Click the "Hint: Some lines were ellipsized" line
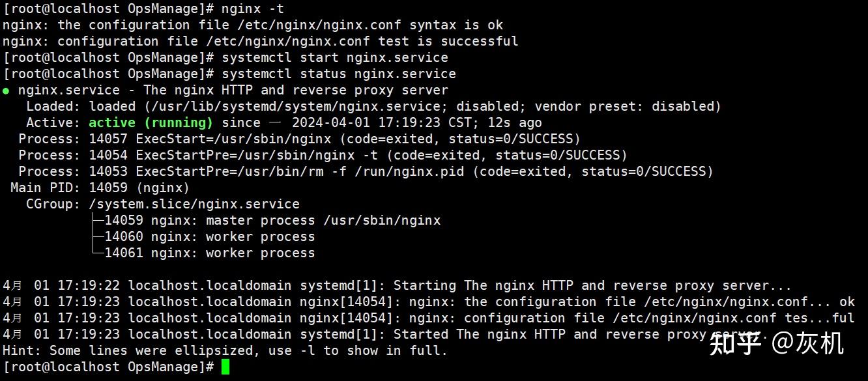This screenshot has height=381, width=868. 225,350
